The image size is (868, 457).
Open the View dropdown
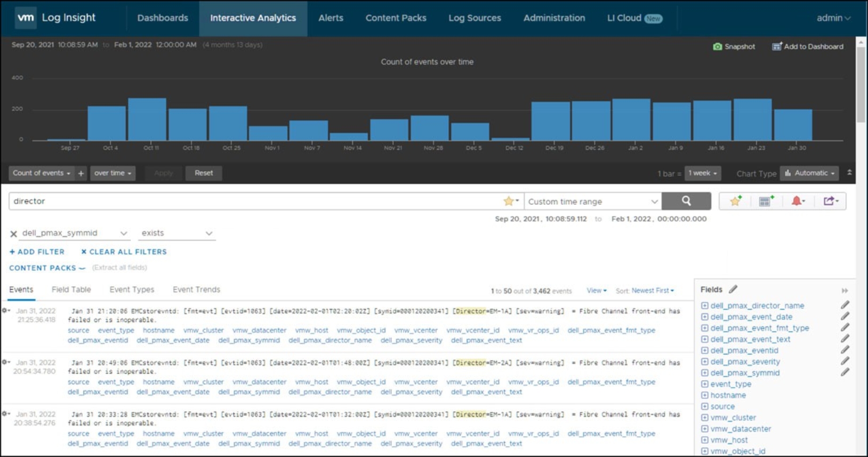tap(597, 291)
